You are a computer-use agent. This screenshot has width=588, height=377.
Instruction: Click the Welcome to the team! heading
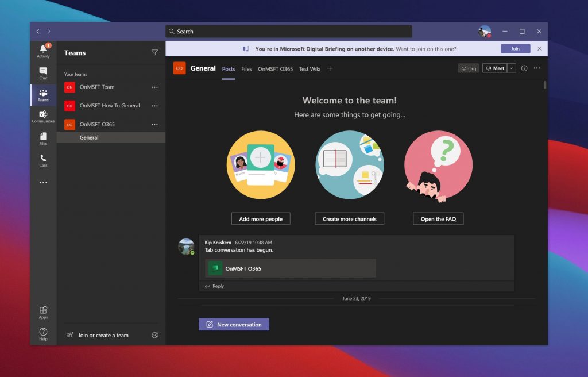tap(350, 100)
